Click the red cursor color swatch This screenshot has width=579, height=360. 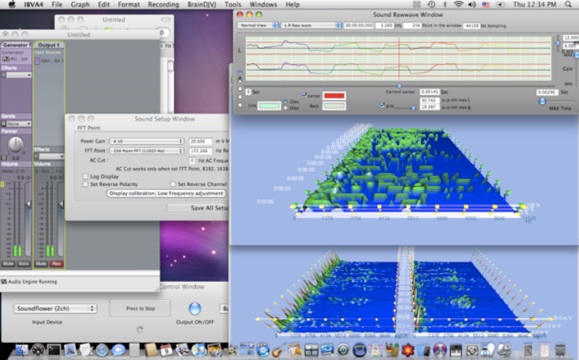334,96
